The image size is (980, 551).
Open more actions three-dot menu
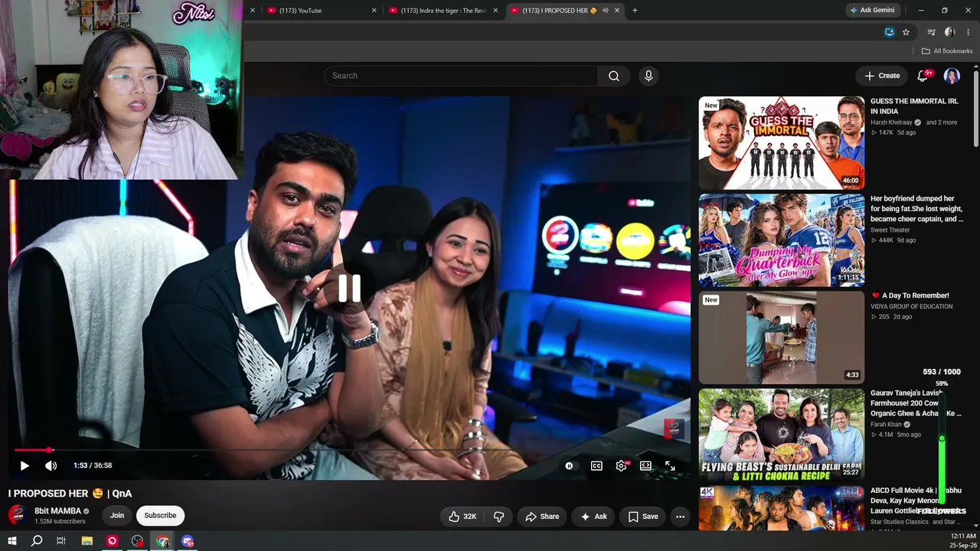(x=680, y=517)
